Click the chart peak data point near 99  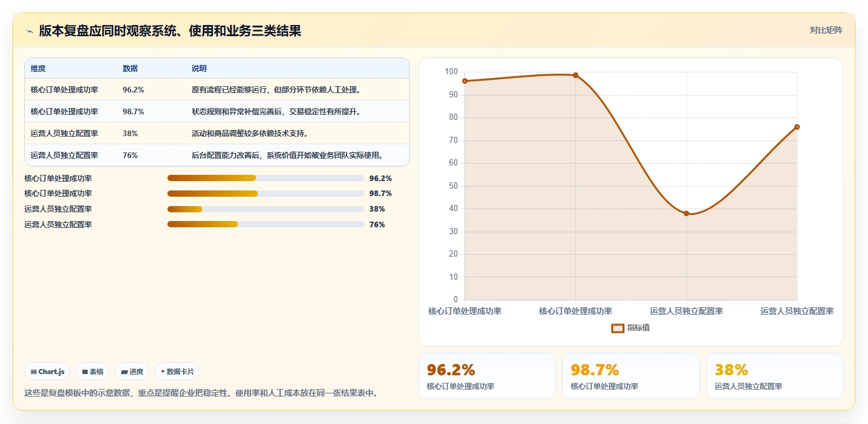(576, 76)
